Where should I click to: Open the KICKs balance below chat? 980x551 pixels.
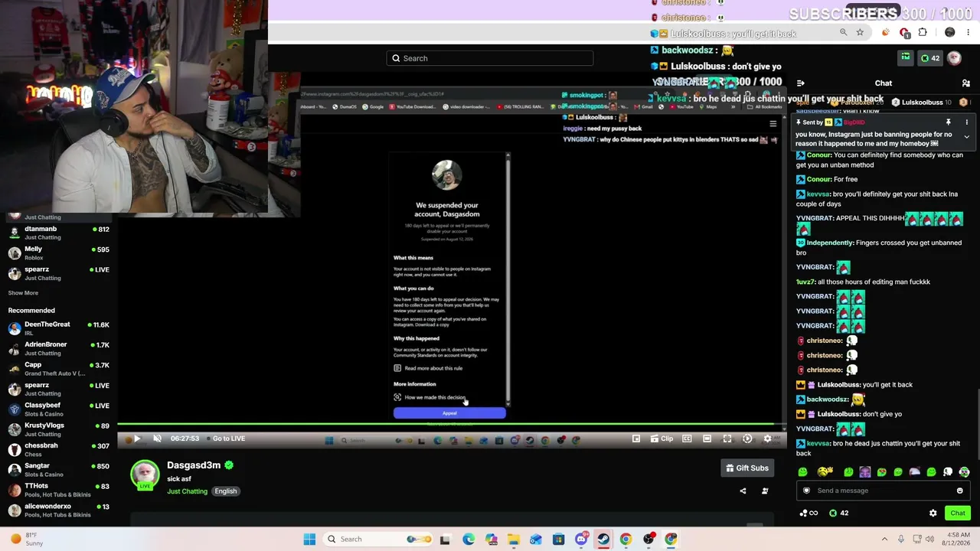tap(838, 514)
